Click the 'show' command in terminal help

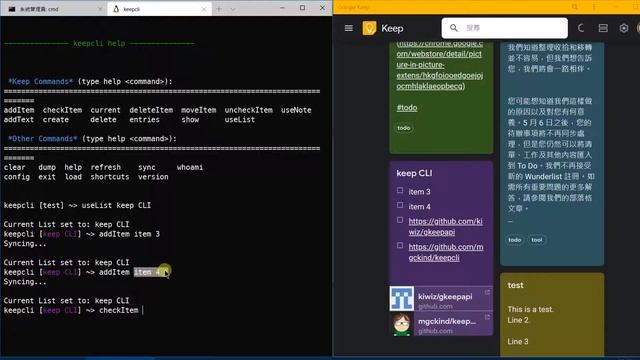point(190,120)
